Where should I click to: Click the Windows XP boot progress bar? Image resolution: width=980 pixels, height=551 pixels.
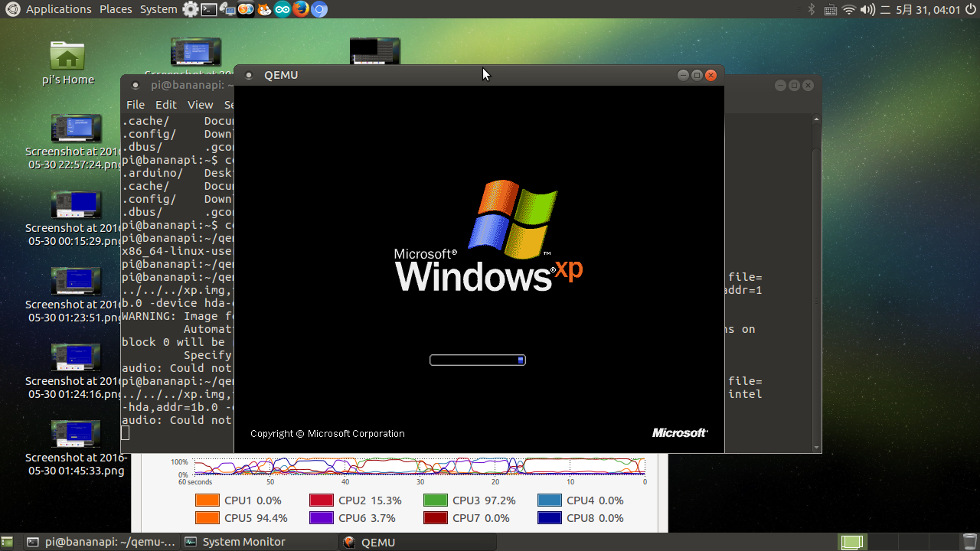point(478,360)
